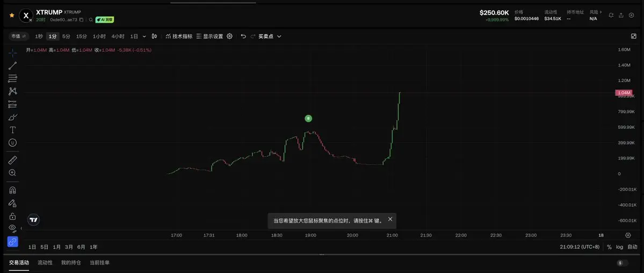Open 显示设置 display settings
Screen dimensions: 644x273
(x=209, y=36)
